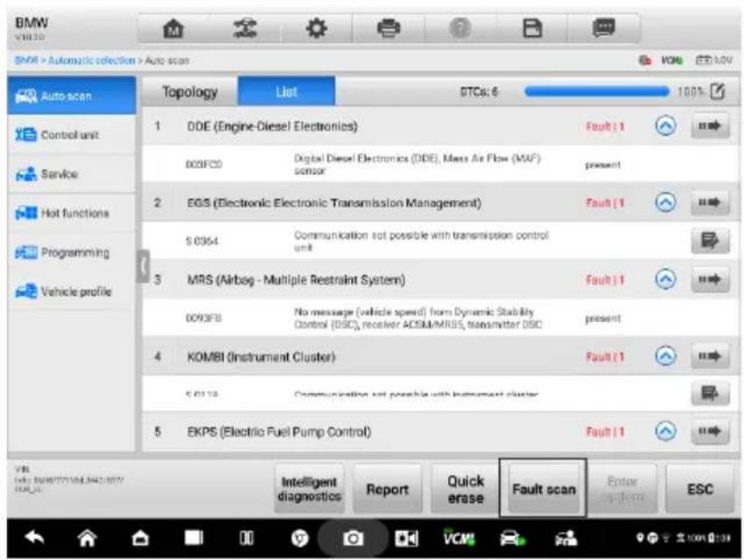Enter EKPS system via arrow button
Viewport: 744px width, 560px height.
pyautogui.click(x=710, y=431)
